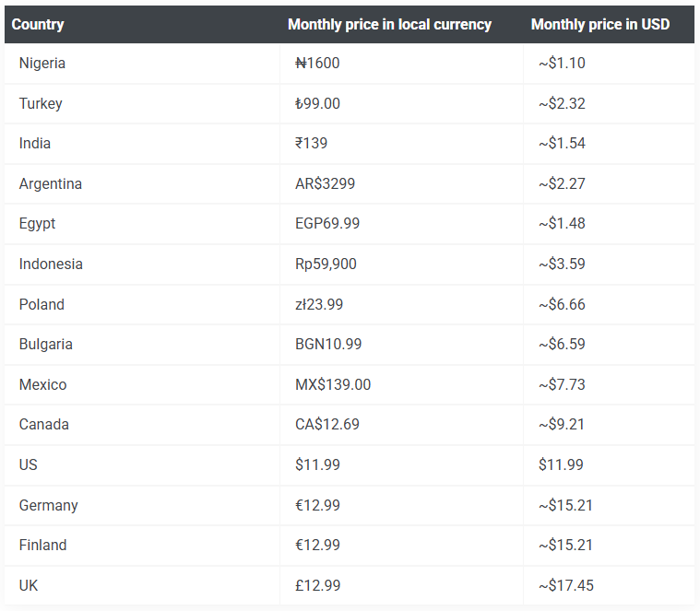Click the UK £12.99 price cell
700x611 pixels.
(317, 585)
